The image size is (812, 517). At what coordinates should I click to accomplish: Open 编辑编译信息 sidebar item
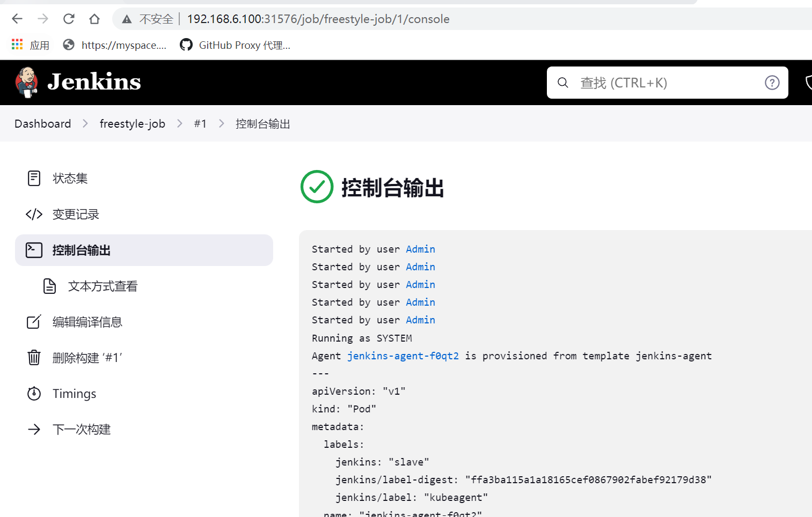[x=144, y=322]
